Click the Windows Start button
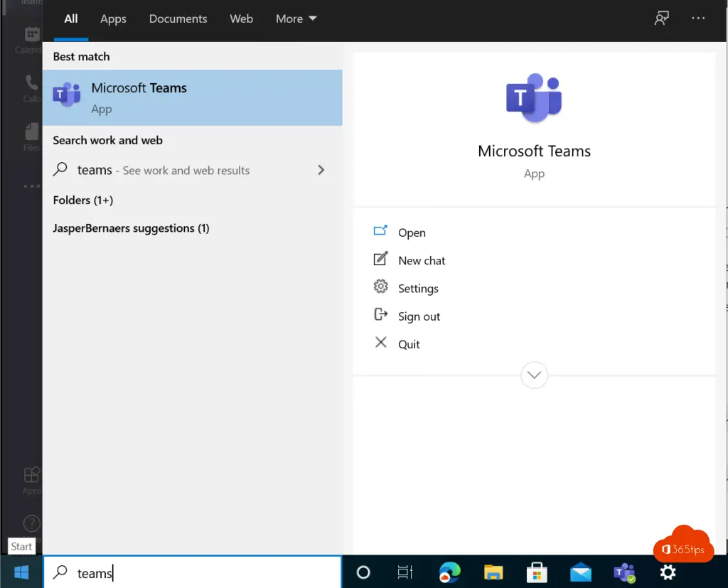The width and height of the screenshot is (728, 588). coord(21,572)
